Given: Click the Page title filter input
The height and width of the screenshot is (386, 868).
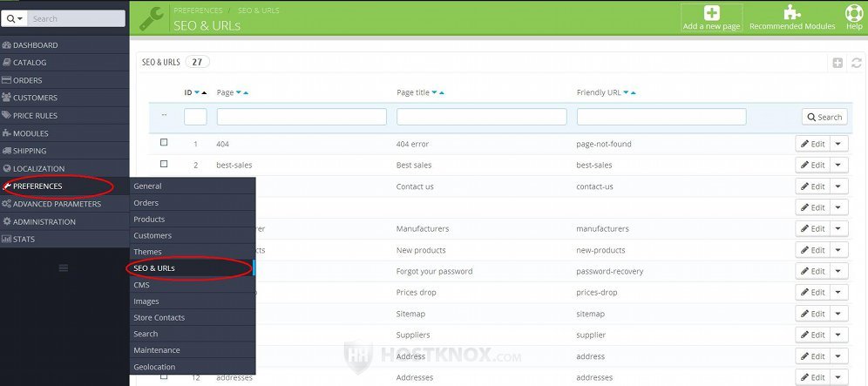Looking at the screenshot, I should 482,117.
